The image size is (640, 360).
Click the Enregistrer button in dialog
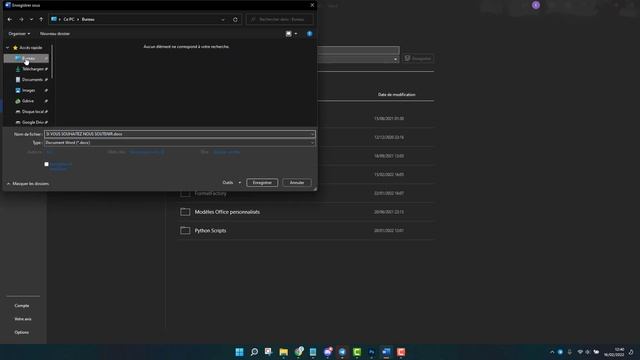[x=262, y=182]
